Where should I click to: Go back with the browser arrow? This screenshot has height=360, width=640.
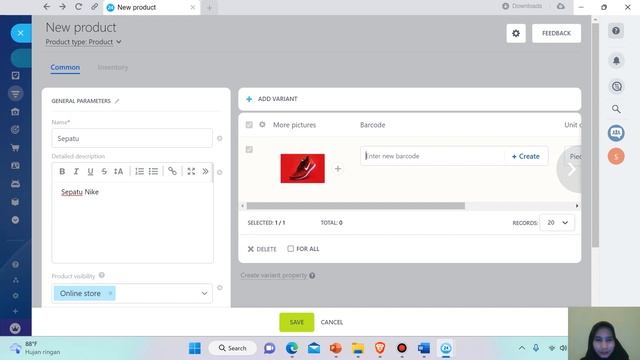47,7
